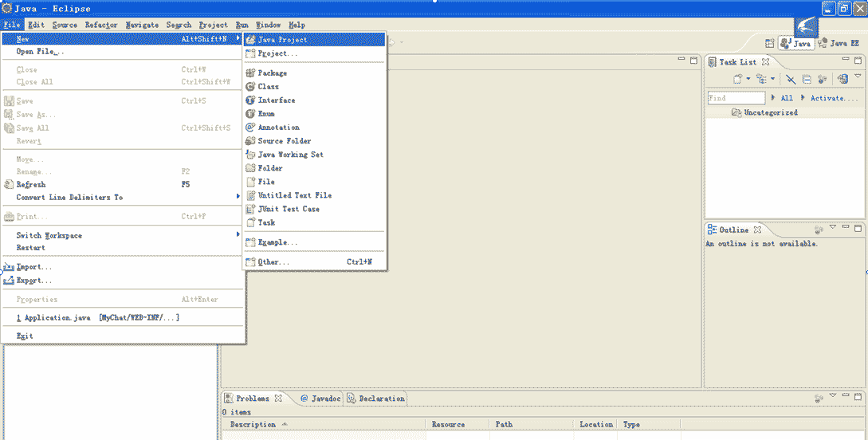
Task: Switch to the Declaration tab
Action: [376, 399]
